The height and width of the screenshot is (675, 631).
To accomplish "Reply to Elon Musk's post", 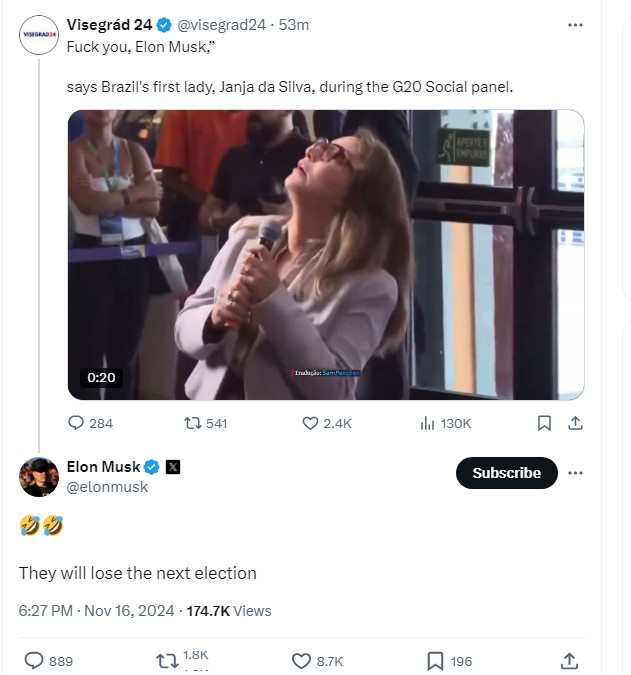I will click(34, 660).
